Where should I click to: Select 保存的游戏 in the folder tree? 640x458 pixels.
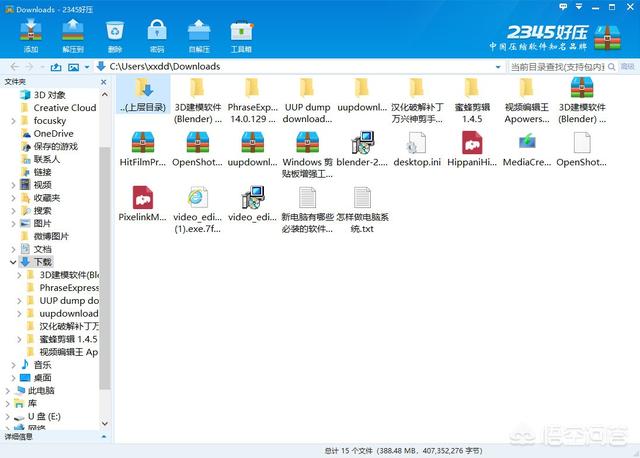point(56,147)
